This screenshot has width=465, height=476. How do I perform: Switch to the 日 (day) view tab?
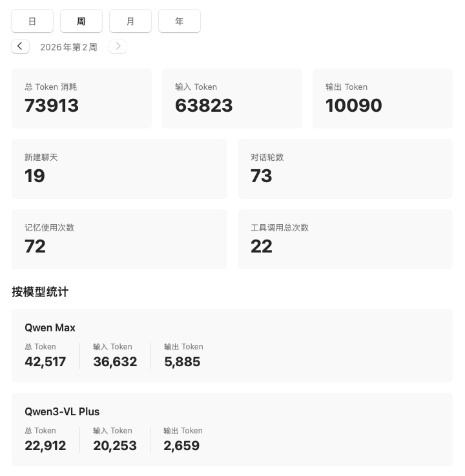click(32, 21)
